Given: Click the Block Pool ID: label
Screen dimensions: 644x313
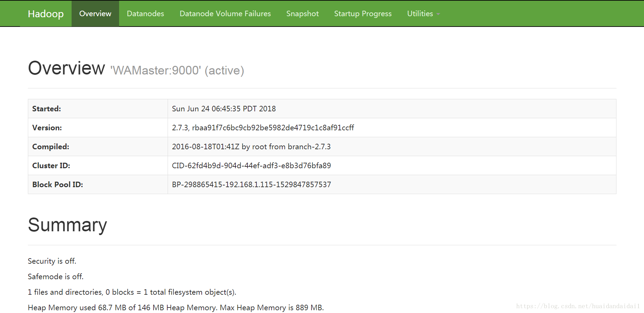Looking at the screenshot, I should pos(57,184).
